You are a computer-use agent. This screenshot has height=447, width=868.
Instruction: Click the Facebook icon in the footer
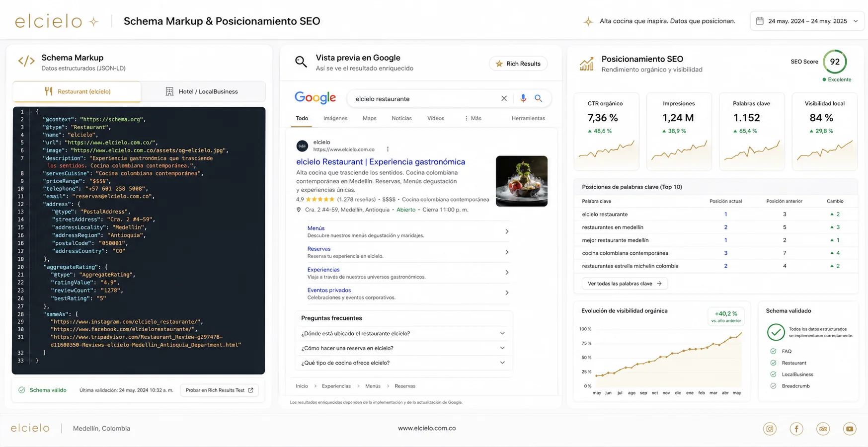pyautogui.click(x=796, y=429)
